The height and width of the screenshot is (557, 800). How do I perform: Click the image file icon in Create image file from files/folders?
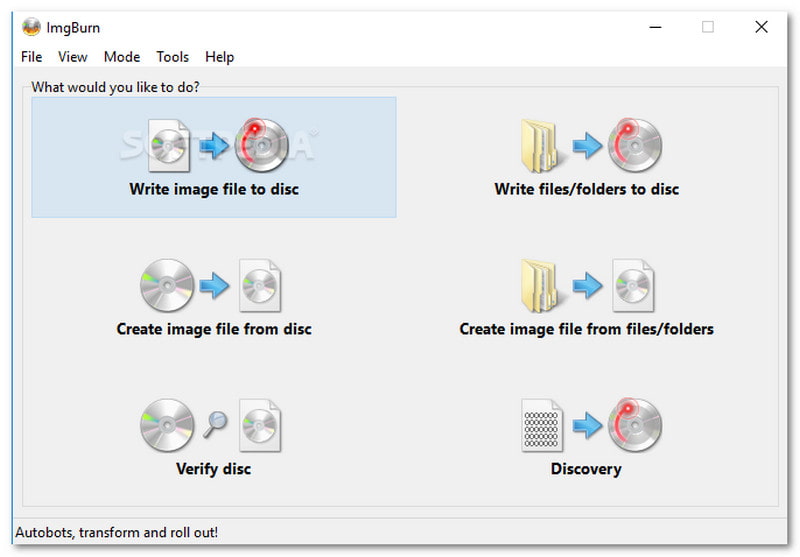(633, 286)
